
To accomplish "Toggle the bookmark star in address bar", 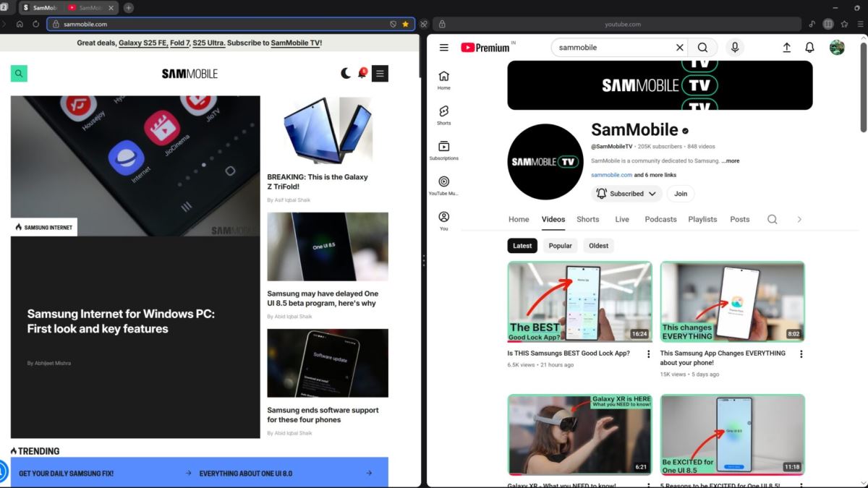I will click(x=406, y=24).
